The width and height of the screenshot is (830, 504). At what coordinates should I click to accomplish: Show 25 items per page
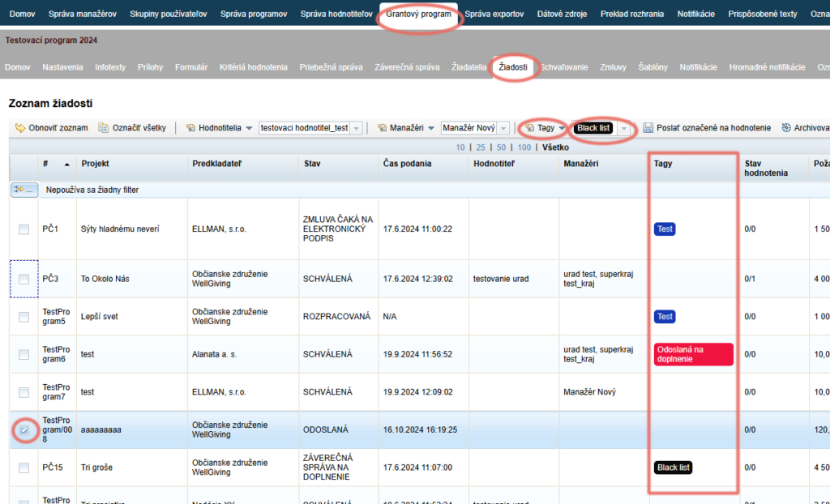tap(481, 147)
